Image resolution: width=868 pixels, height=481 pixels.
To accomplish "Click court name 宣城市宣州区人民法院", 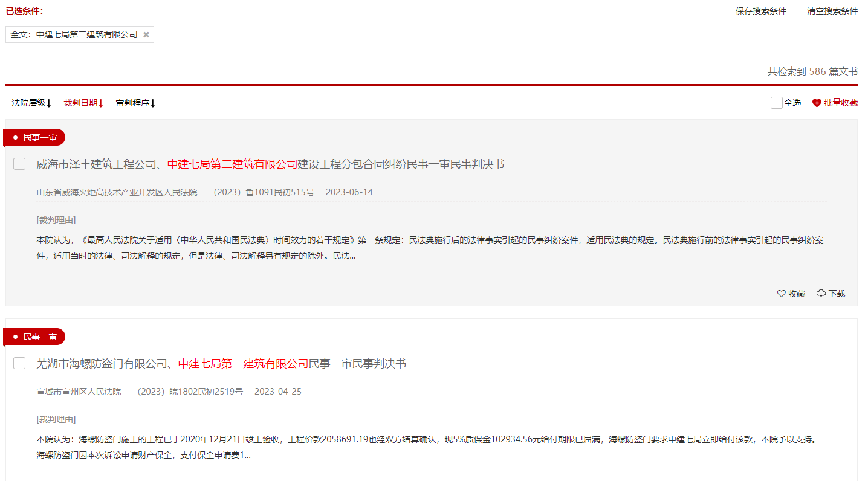I will coord(79,392).
